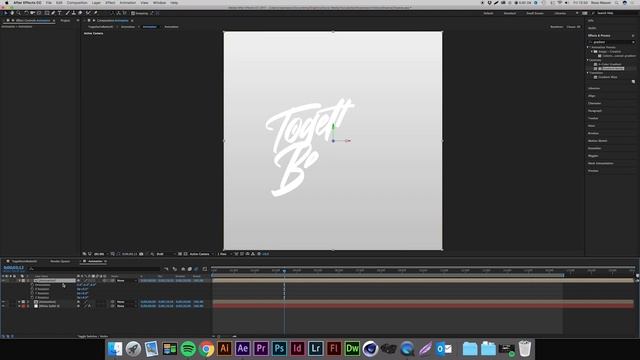Screen dimensions: 640x360
Task: Open the Graph Editor in timeline
Action: pos(205,269)
